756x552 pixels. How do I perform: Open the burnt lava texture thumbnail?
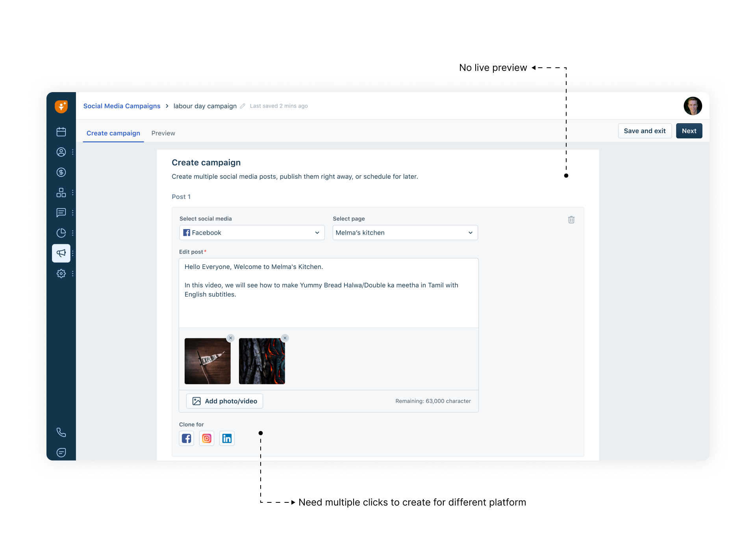tap(262, 361)
